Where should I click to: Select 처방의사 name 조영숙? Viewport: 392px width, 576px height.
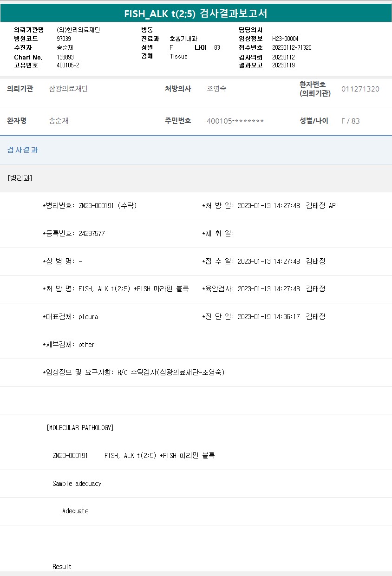tap(216, 89)
